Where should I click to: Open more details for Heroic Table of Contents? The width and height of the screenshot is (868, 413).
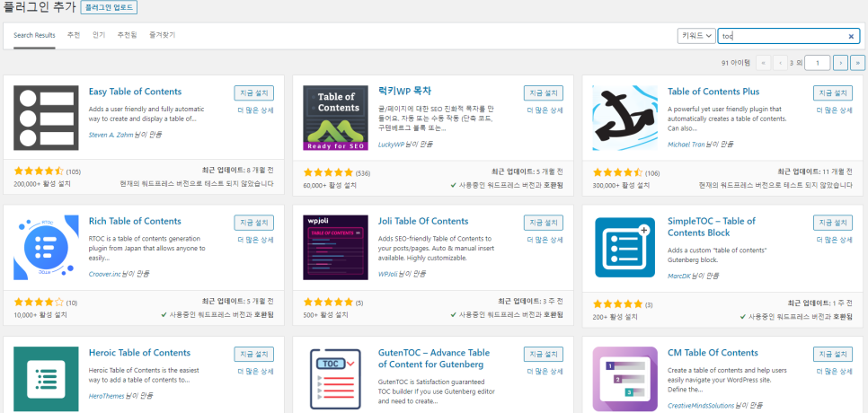click(x=255, y=371)
